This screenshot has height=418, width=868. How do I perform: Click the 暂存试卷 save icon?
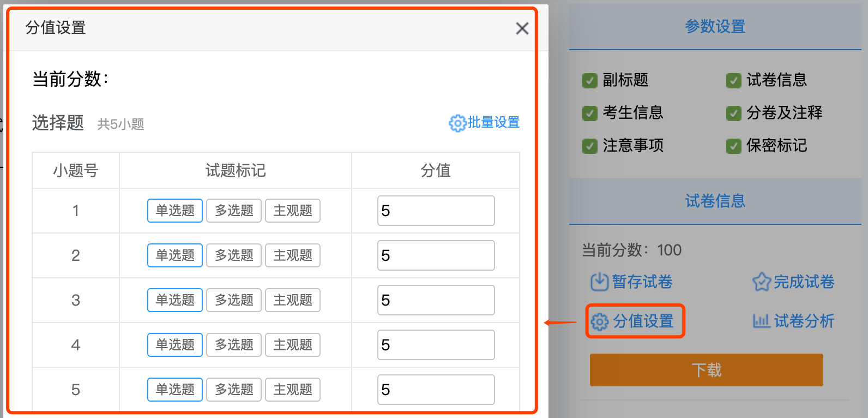[x=599, y=282]
